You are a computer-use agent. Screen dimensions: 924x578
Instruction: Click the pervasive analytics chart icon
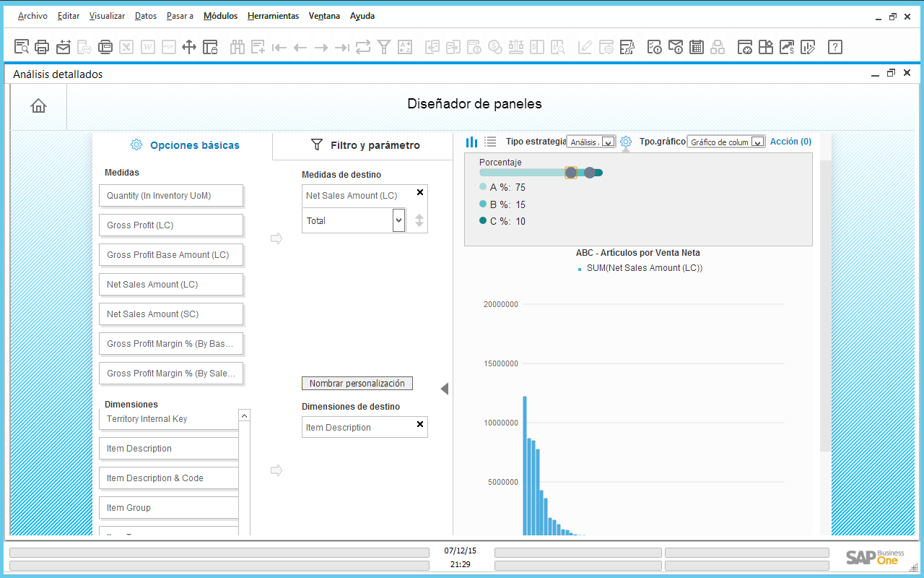787,47
